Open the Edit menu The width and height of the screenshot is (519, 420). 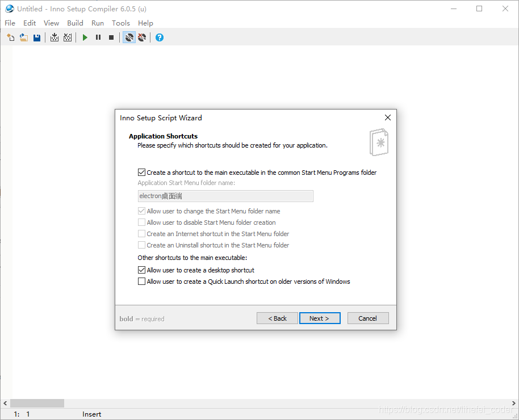pos(30,23)
